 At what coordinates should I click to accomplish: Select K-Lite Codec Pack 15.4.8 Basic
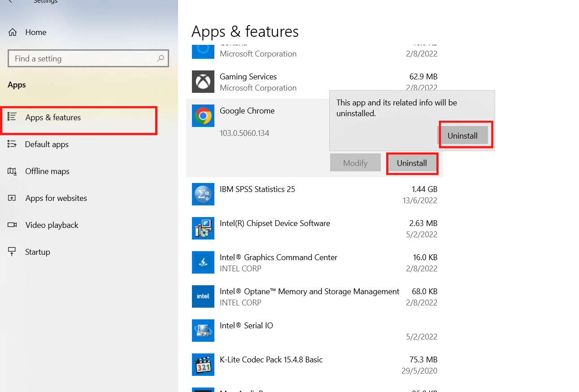point(271,360)
